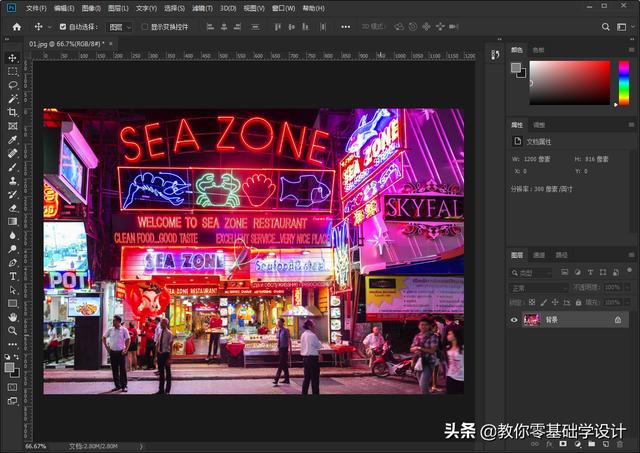This screenshot has width=640, height=453.
Task: Open the 正常 blend mode dropdown
Action: coord(539,288)
